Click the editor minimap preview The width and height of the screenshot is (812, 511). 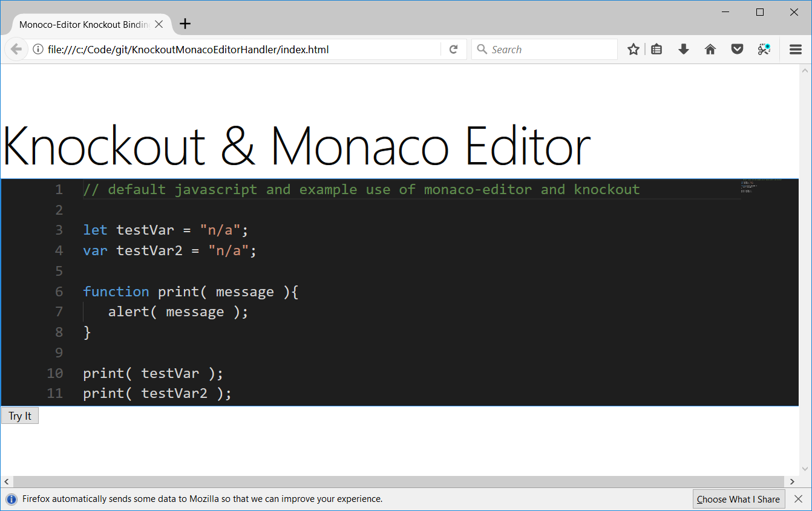762,186
